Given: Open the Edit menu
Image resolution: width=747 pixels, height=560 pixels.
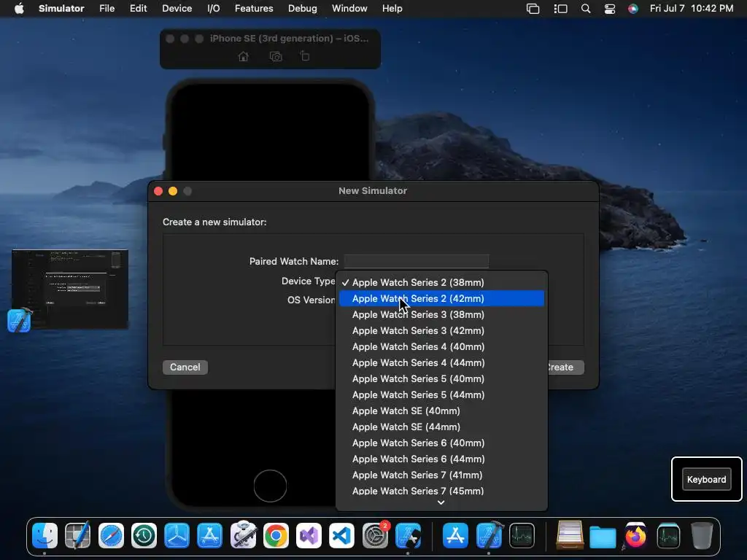Looking at the screenshot, I should (138, 9).
